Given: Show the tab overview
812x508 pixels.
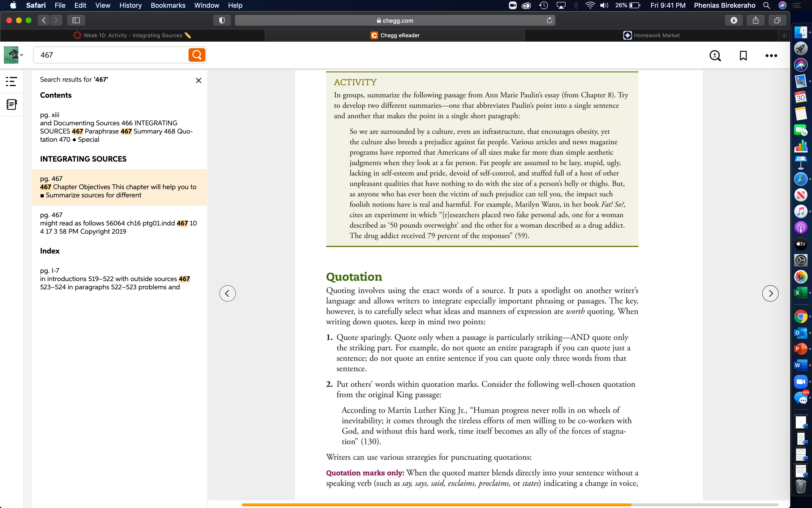Looking at the screenshot, I should [777, 20].
